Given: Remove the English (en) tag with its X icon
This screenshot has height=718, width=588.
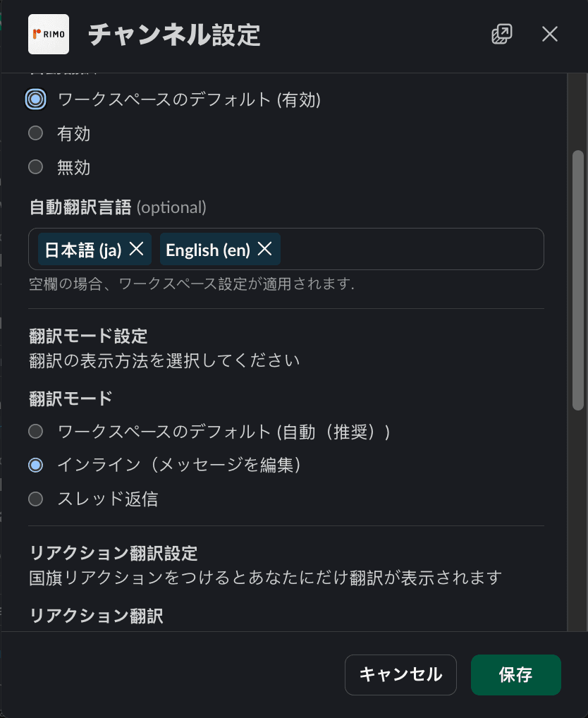Looking at the screenshot, I should [x=266, y=249].
